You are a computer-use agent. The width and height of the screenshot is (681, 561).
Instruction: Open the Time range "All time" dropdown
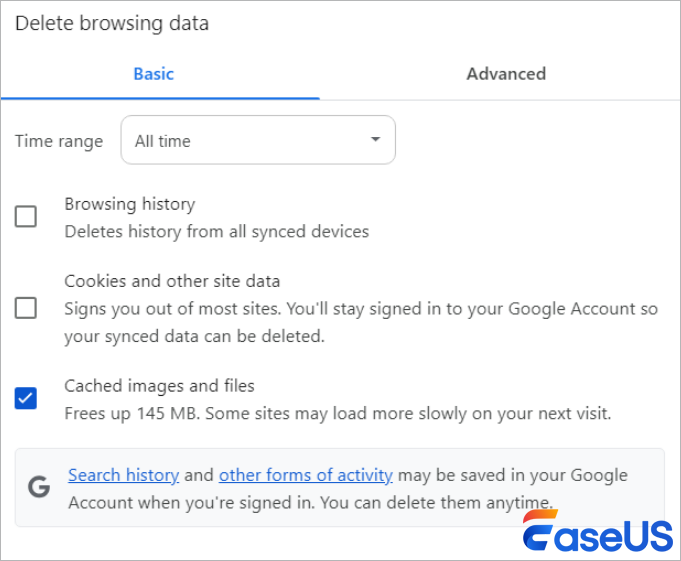[257, 141]
